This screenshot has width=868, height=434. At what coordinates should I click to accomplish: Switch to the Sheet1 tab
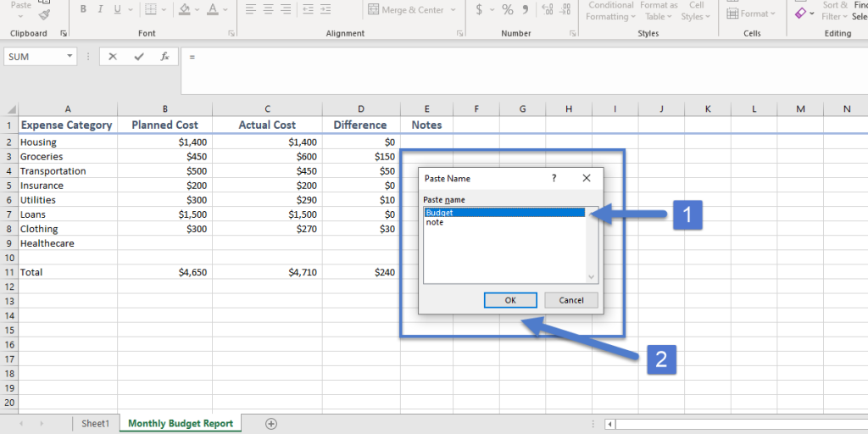click(x=95, y=423)
